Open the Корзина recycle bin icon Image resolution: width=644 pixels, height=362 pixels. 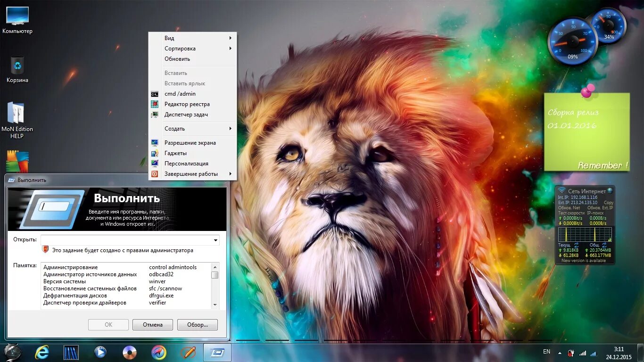pyautogui.click(x=17, y=70)
